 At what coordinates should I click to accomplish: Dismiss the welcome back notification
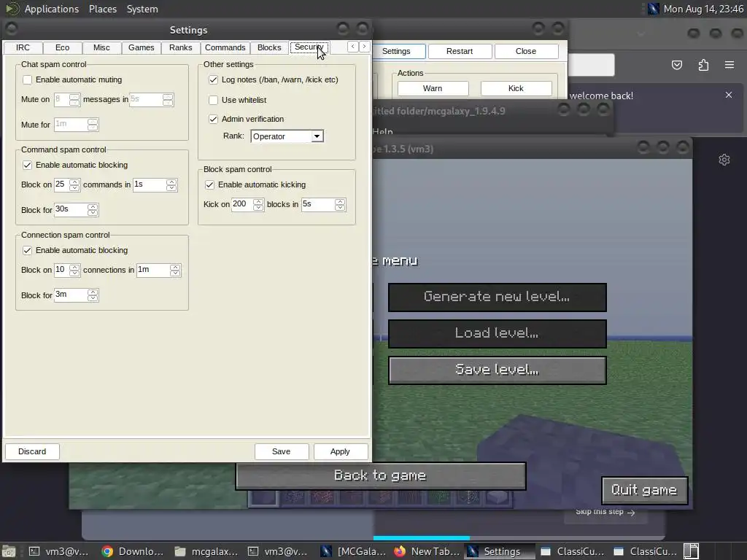[x=729, y=95]
